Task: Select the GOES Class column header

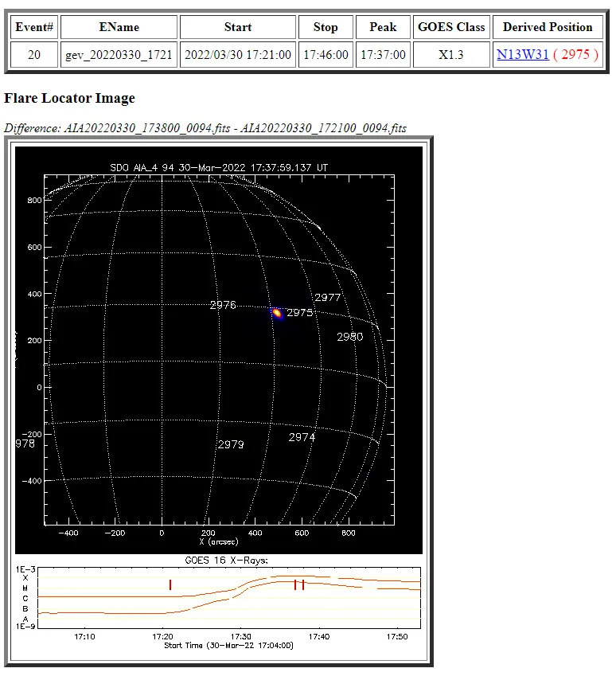Action: (451, 27)
